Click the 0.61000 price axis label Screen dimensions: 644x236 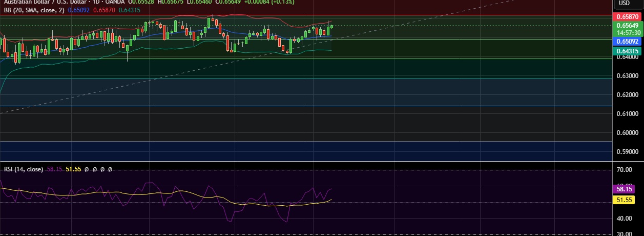point(628,114)
